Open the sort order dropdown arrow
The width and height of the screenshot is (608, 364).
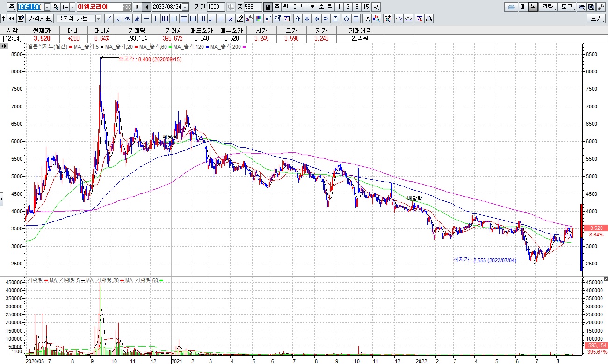tap(72, 7)
